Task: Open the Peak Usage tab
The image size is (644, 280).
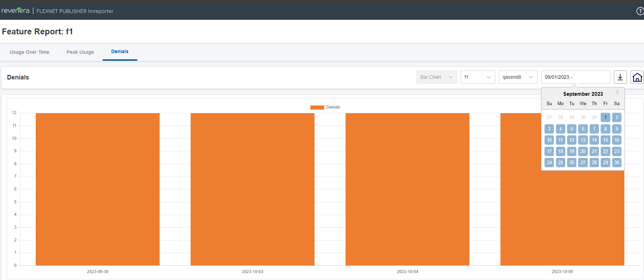Action: click(x=80, y=52)
